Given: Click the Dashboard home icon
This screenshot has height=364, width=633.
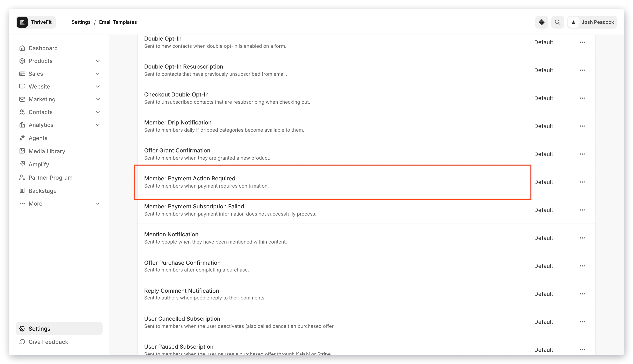Looking at the screenshot, I should (22, 48).
